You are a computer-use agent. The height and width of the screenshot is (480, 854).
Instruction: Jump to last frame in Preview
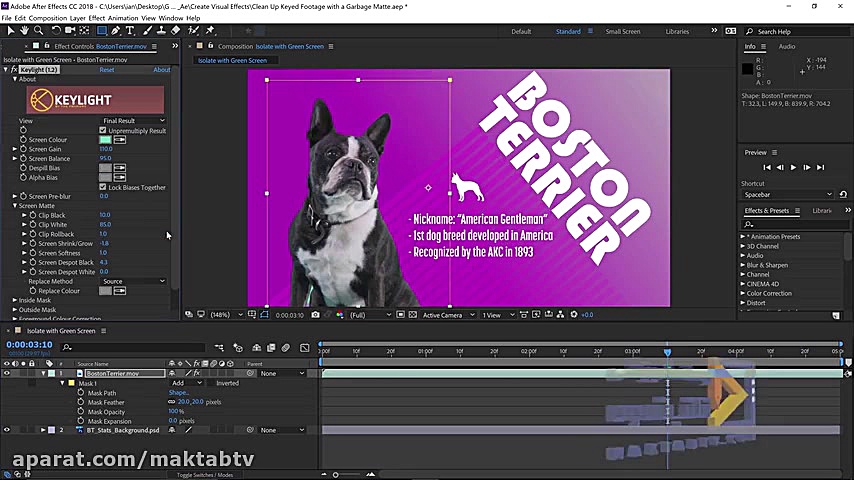pos(820,167)
